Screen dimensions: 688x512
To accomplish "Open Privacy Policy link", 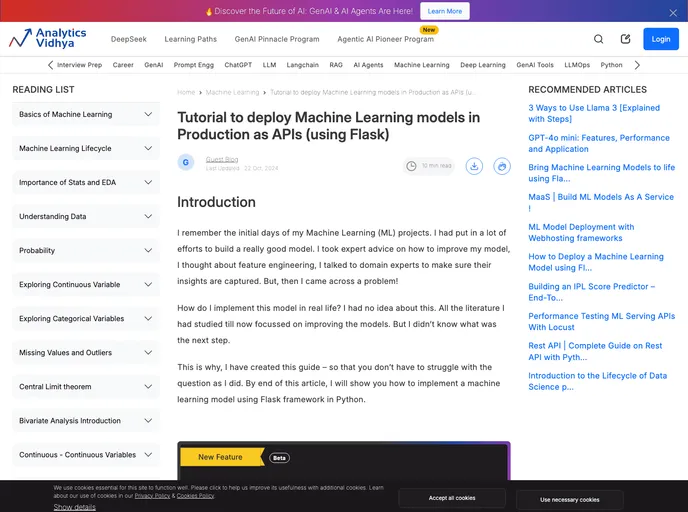I will tap(152, 496).
